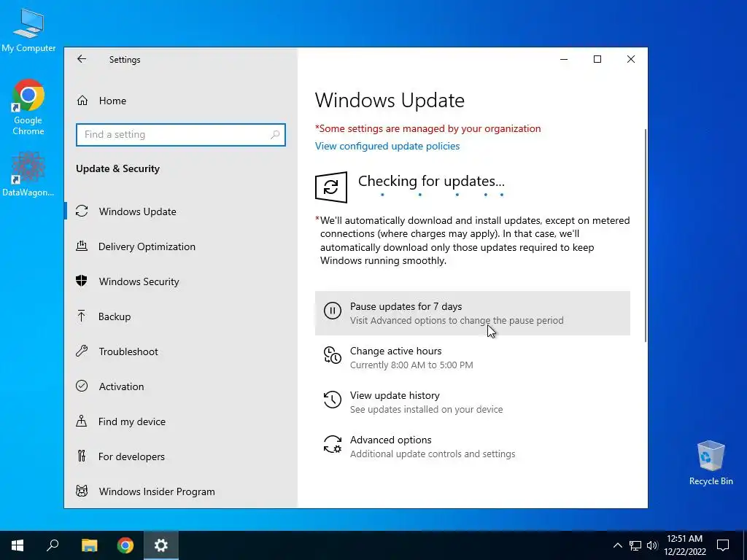Open Delivery Optimization page
747x560 pixels.
(147, 246)
